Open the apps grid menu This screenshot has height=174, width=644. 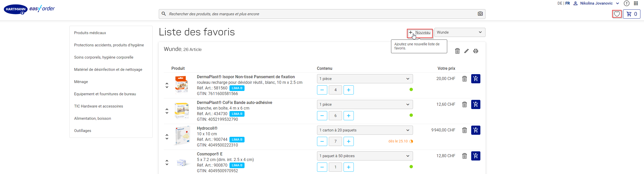click(x=636, y=3)
